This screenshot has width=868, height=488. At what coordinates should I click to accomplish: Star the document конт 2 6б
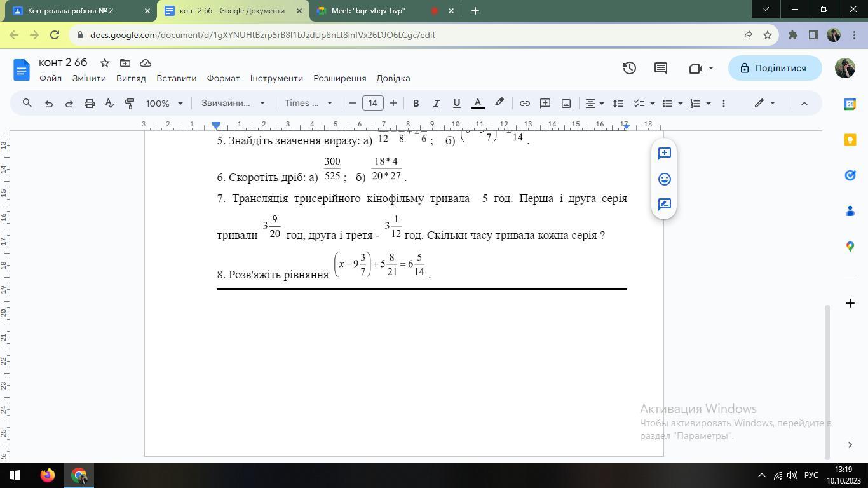tap(105, 63)
